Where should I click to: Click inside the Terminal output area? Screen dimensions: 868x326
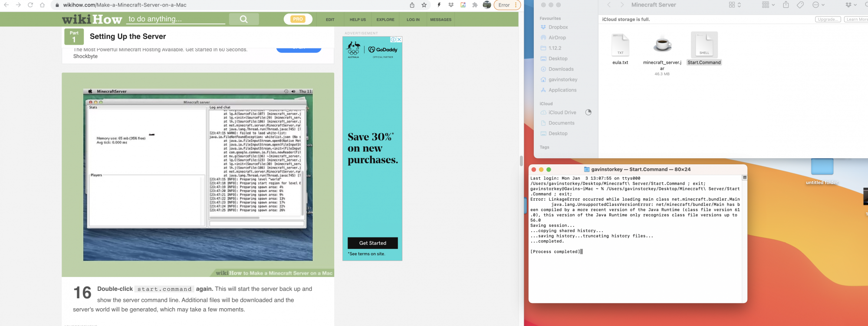(635, 238)
